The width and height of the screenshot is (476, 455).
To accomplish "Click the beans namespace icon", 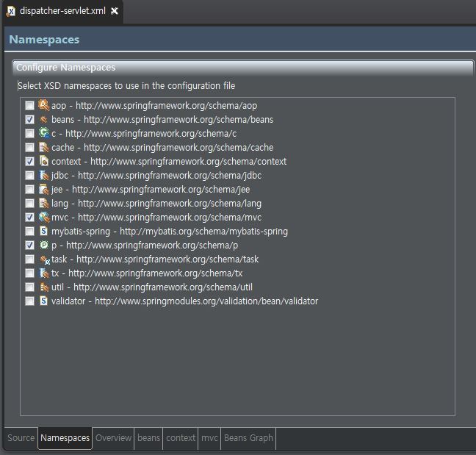I will pyautogui.click(x=44, y=119).
